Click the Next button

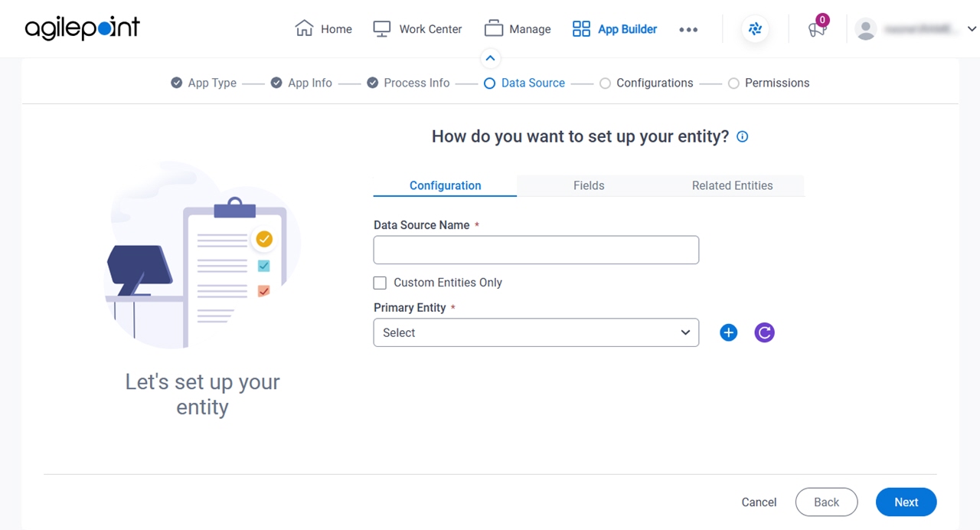click(906, 502)
